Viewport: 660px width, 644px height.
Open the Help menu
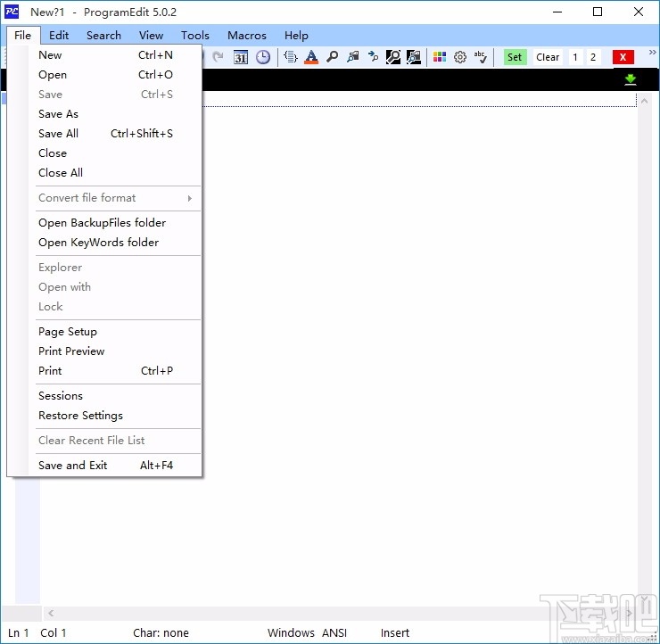tap(296, 36)
